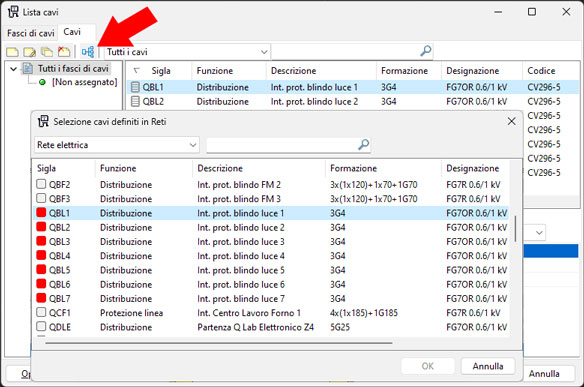Check the QCF1 cable checkbox
Screen dimensions: 584x387
coord(41,312)
